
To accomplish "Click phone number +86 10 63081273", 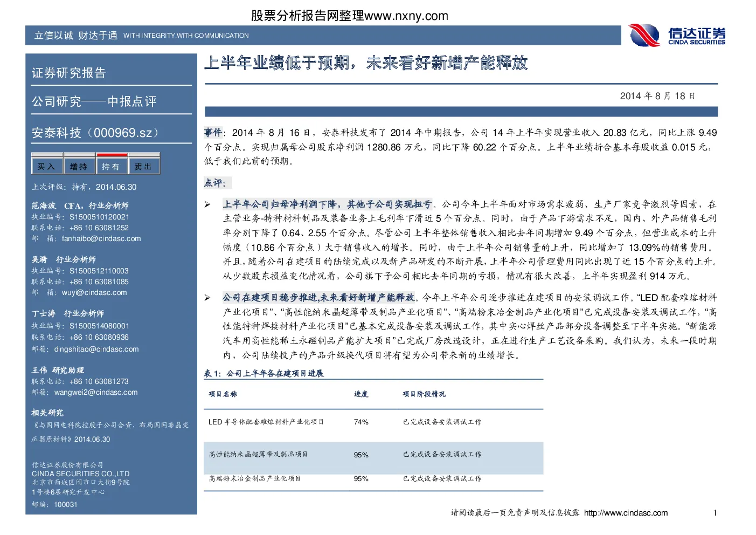I will tap(99, 381).
